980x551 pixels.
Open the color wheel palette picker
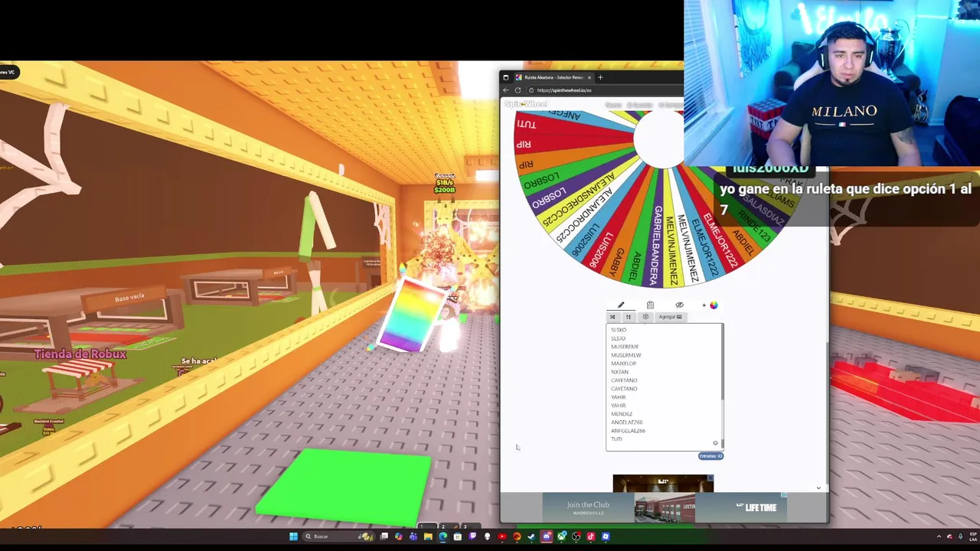[714, 305]
